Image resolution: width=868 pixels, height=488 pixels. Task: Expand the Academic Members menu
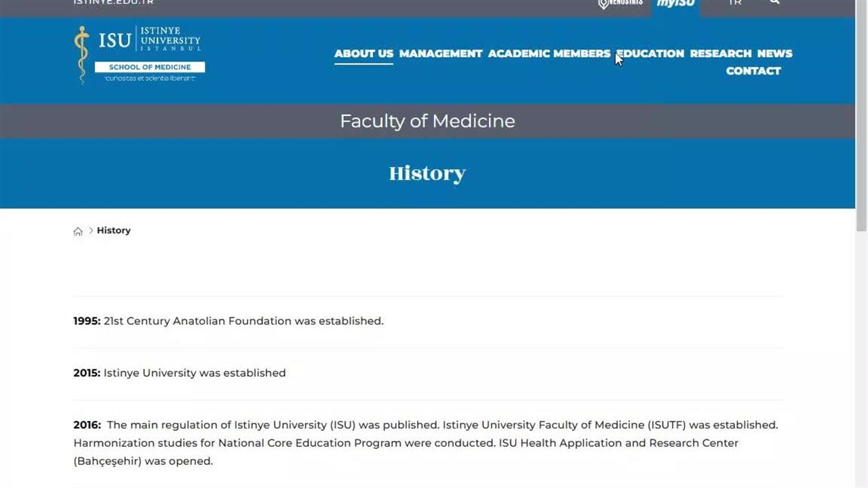(x=549, y=54)
